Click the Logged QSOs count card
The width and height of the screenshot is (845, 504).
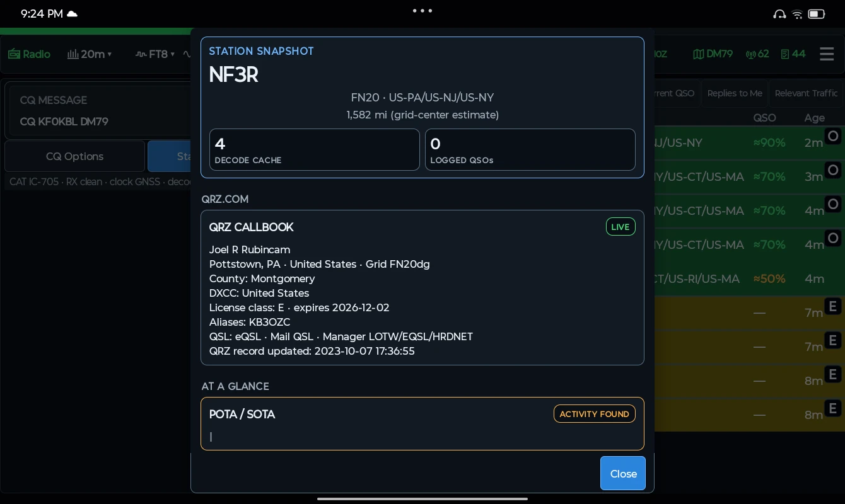(530, 149)
